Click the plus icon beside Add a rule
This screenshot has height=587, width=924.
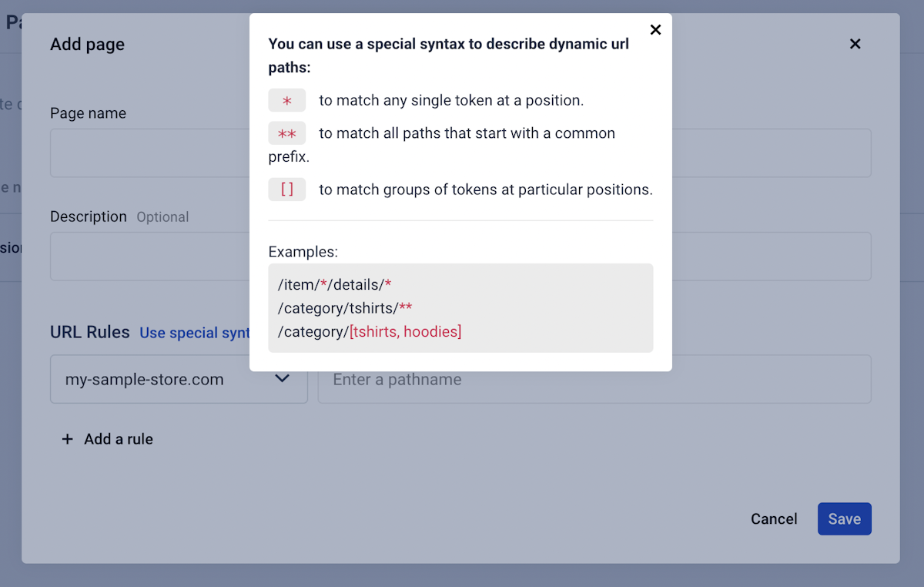click(x=68, y=439)
